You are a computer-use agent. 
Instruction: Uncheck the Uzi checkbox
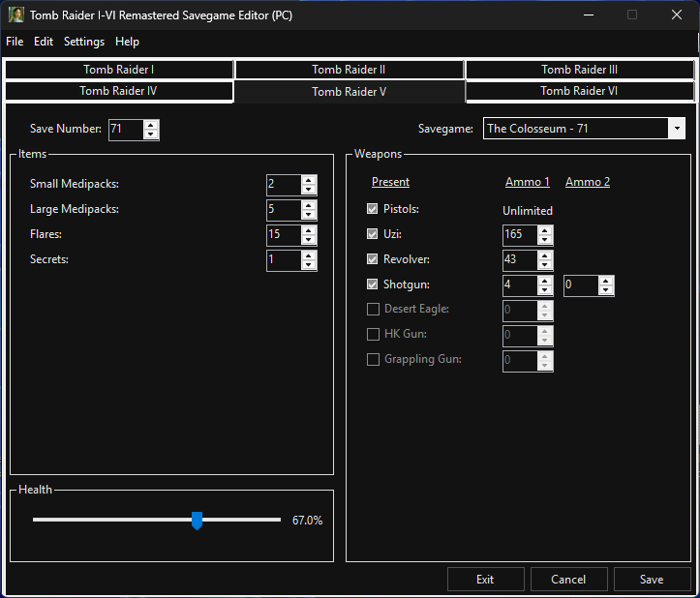[373, 234]
